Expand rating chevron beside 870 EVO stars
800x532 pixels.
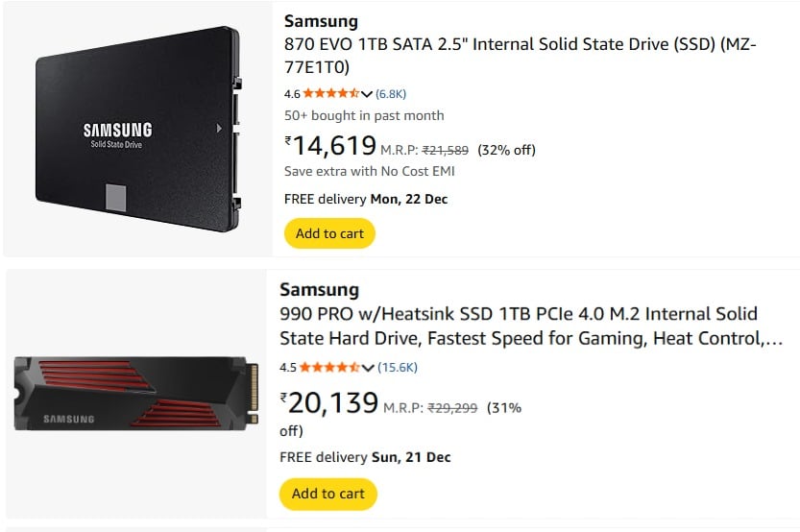[x=367, y=94]
